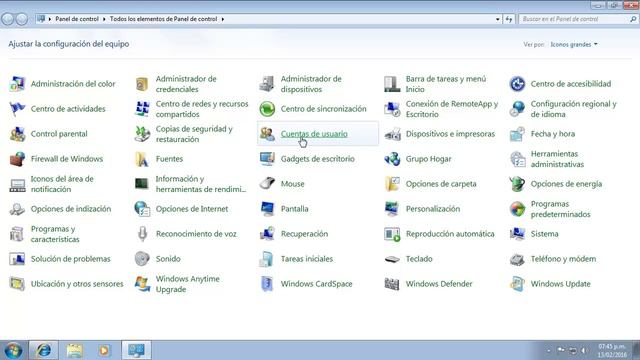Viewport: 640px width, 360px height.
Task: Open the Sonido speaker icon
Action: pyautogui.click(x=142, y=259)
